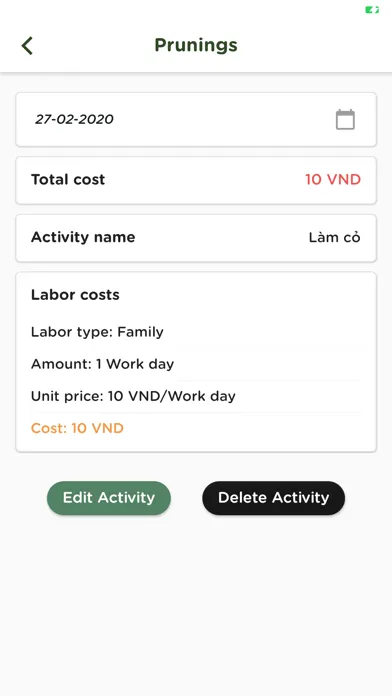This screenshot has height=696, width=392.
Task: Tap the orange Cost: 10 VND text
Action: click(x=77, y=428)
